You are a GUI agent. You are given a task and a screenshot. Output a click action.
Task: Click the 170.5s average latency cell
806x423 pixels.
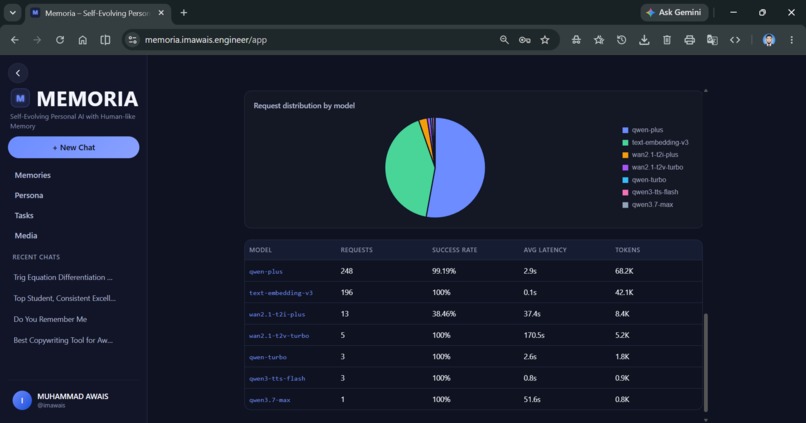pos(534,335)
